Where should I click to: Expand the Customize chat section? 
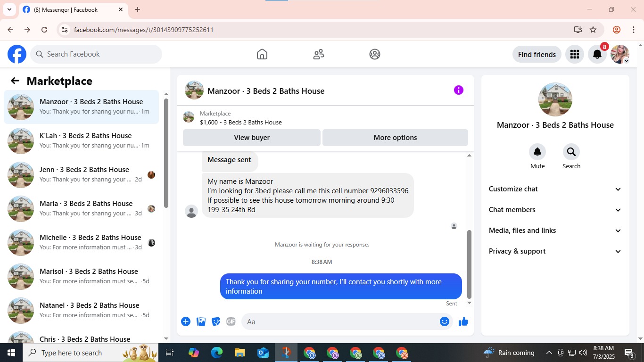[x=555, y=189]
